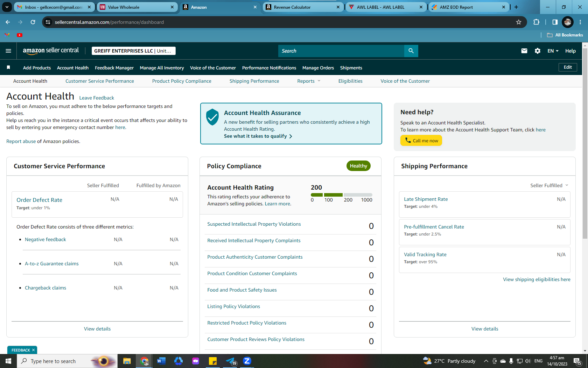Screen dimensions: 588x368
Task: Open Suspected Intellectual Property Violations link
Action: coord(254,224)
